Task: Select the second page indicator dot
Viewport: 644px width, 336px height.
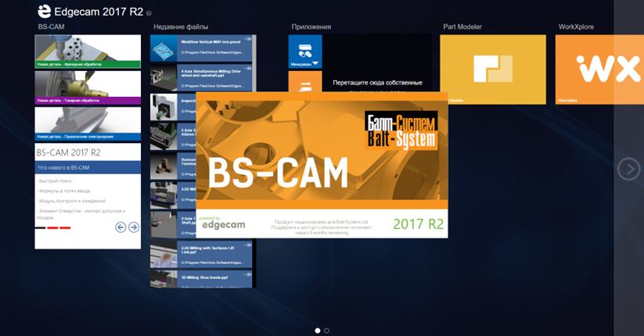Action: coord(326,331)
